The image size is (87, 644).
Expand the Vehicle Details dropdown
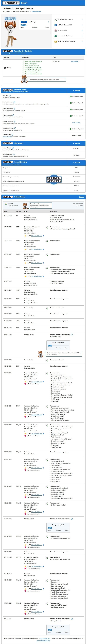[37, 12]
